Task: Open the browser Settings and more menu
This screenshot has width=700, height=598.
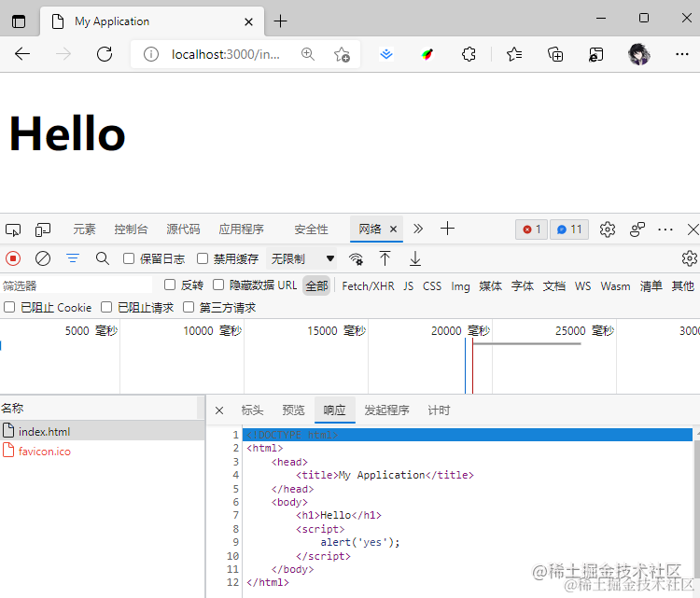Action: 681,54
